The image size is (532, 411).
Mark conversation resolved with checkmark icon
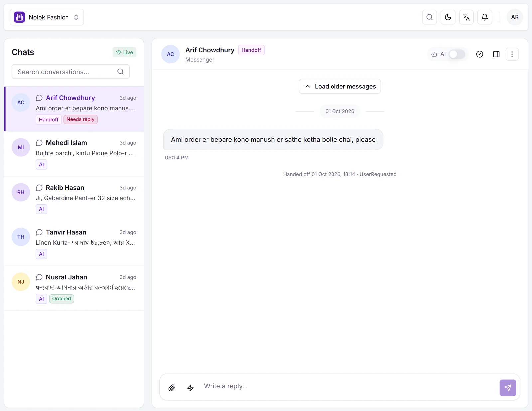479,54
